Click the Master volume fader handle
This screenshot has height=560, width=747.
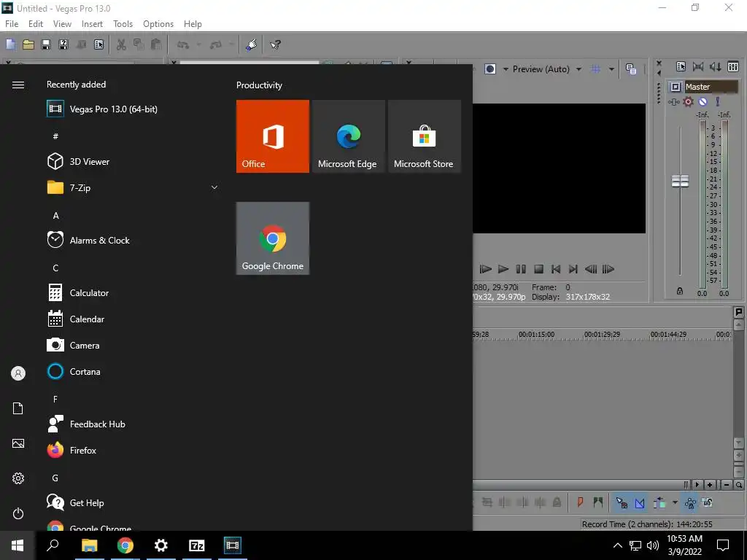tap(680, 181)
